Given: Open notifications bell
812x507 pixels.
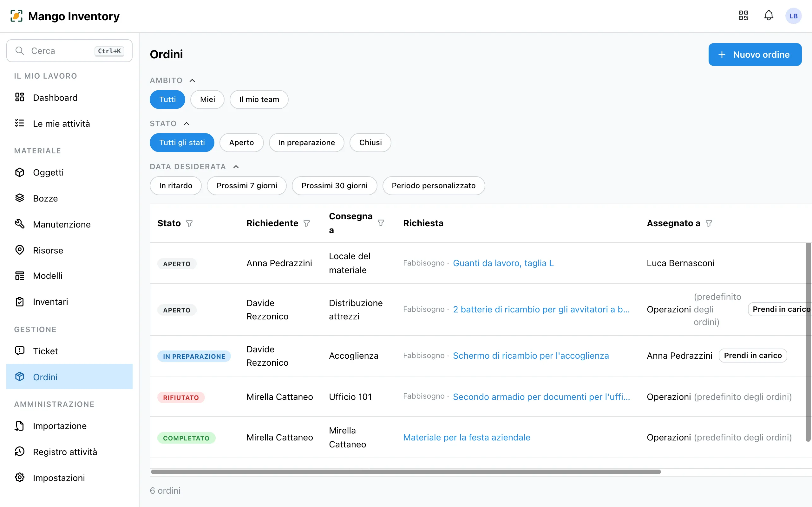Looking at the screenshot, I should click(769, 16).
